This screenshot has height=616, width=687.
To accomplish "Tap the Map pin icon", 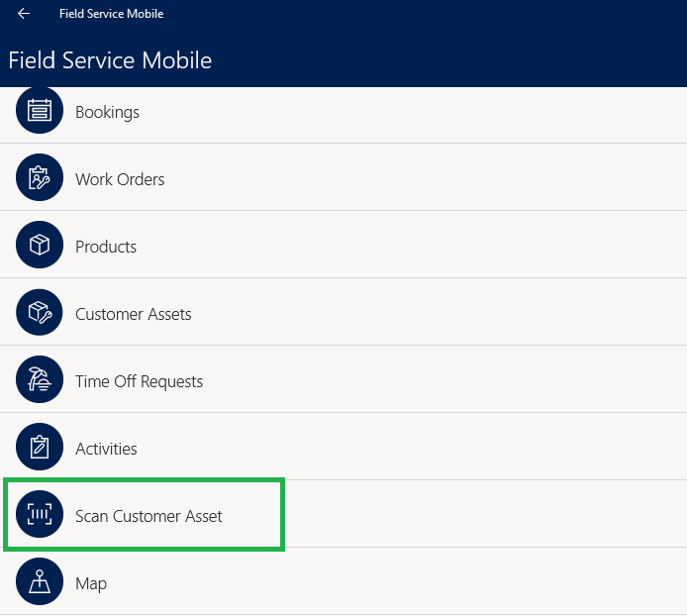I will [x=40, y=581].
